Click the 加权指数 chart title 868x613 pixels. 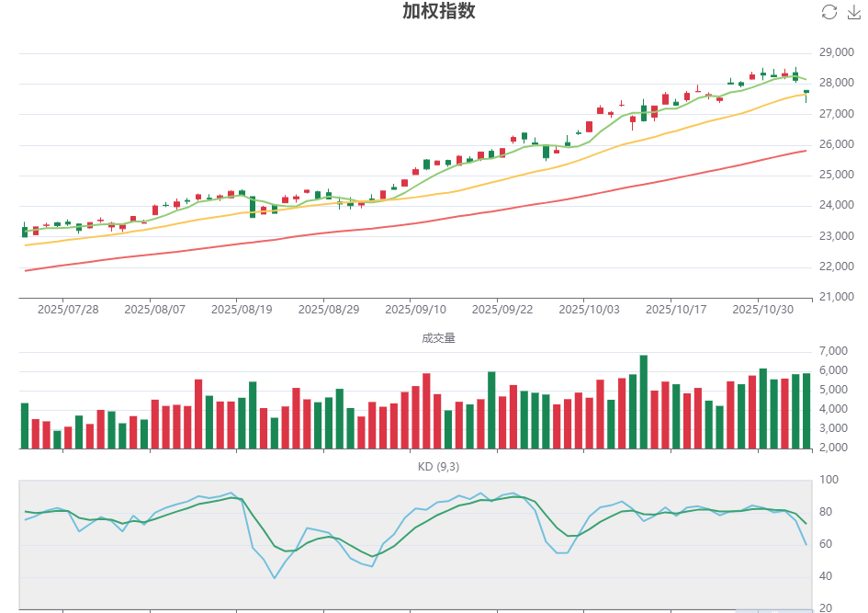(x=438, y=14)
